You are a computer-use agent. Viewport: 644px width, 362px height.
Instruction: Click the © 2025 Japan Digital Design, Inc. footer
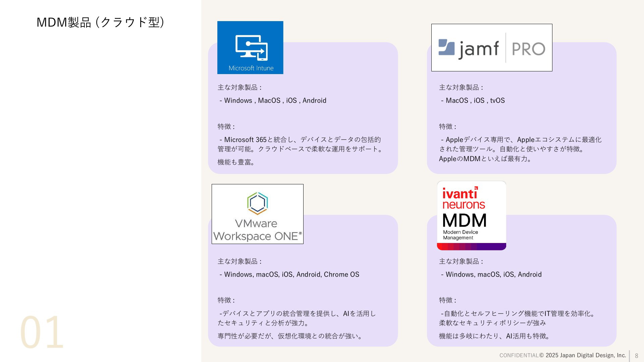click(x=583, y=355)
